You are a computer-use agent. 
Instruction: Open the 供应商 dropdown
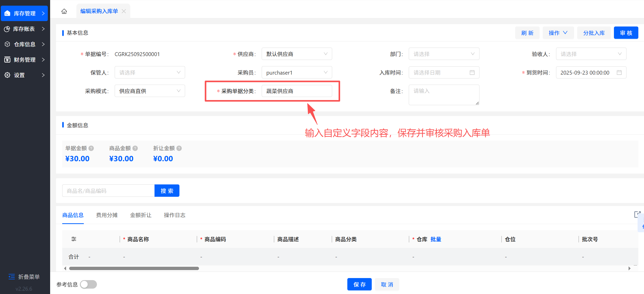point(297,54)
